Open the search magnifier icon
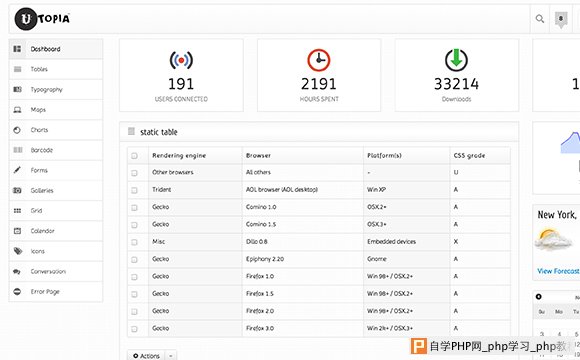 point(540,18)
